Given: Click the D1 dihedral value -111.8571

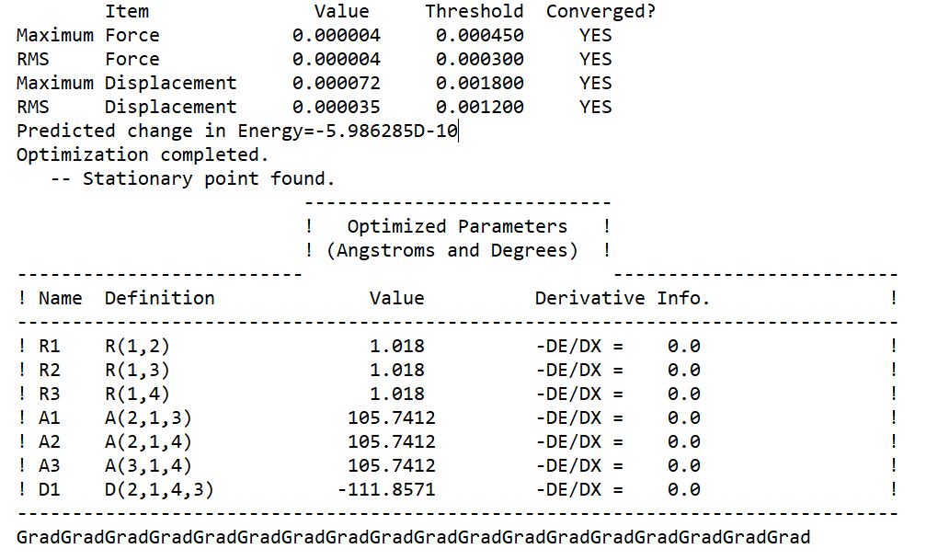Looking at the screenshot, I should click(385, 490).
